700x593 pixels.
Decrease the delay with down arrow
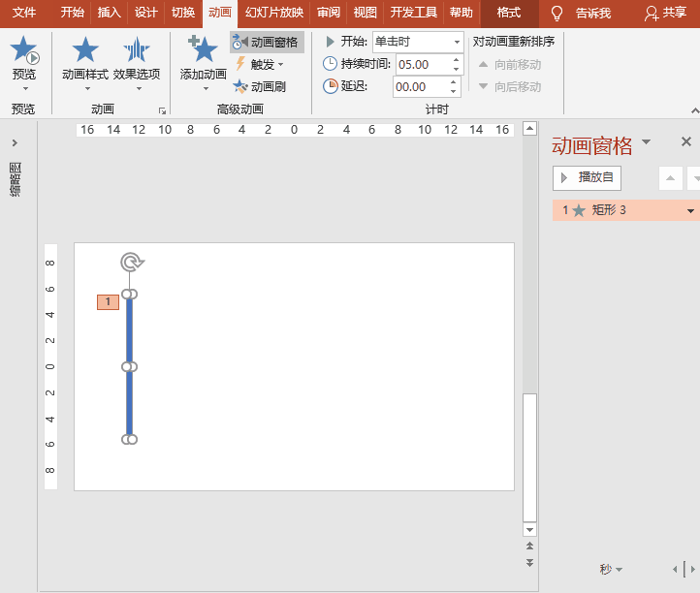click(453, 91)
